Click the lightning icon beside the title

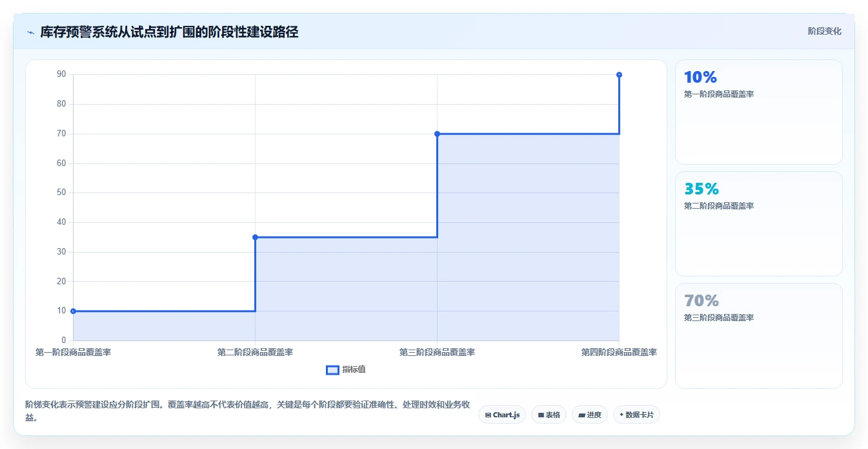point(30,32)
